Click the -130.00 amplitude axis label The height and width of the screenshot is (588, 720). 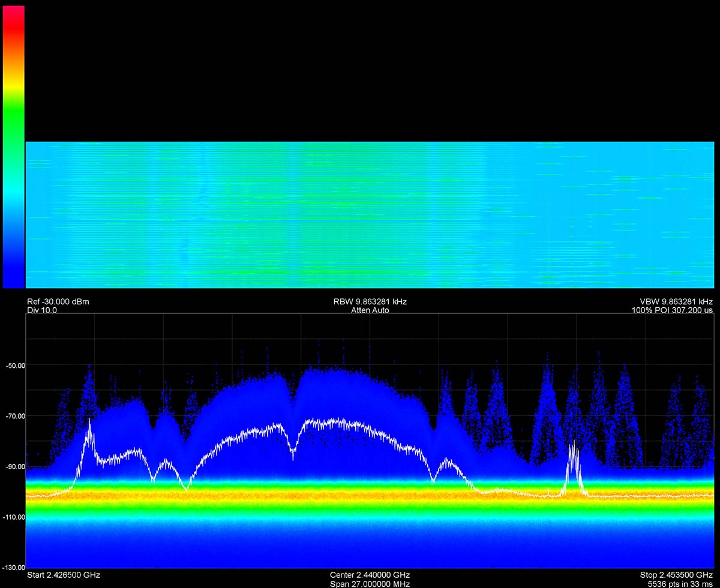[x=13, y=568]
